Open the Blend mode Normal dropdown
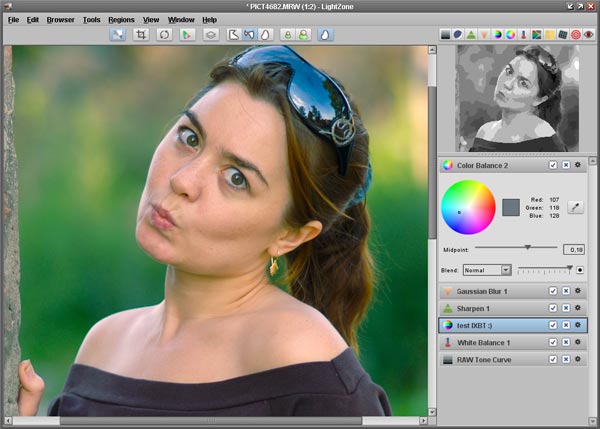This screenshot has width=600, height=429. 487,270
